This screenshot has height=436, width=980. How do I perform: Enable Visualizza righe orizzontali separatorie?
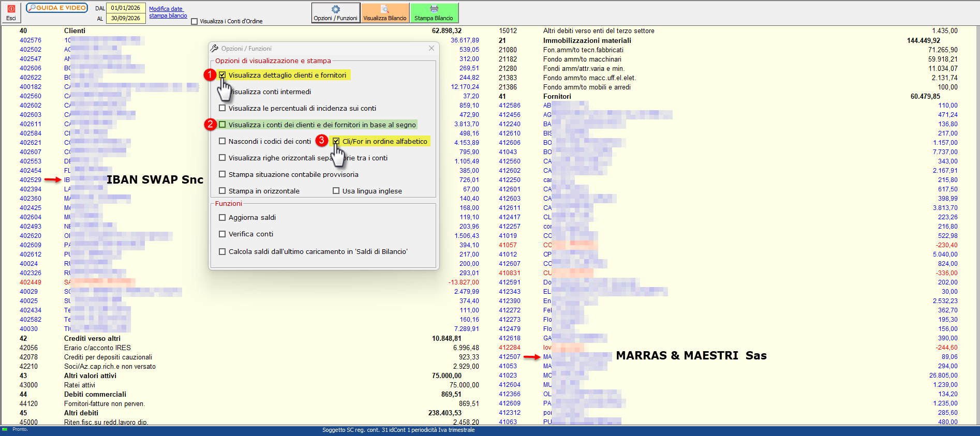point(222,158)
